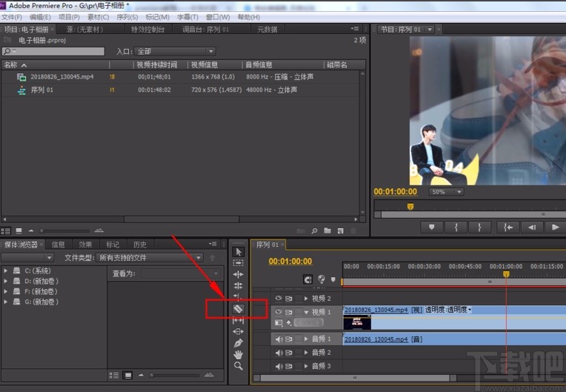566x392 pixels.
Task: Expand the C: (系统) drive
Action: pos(5,270)
